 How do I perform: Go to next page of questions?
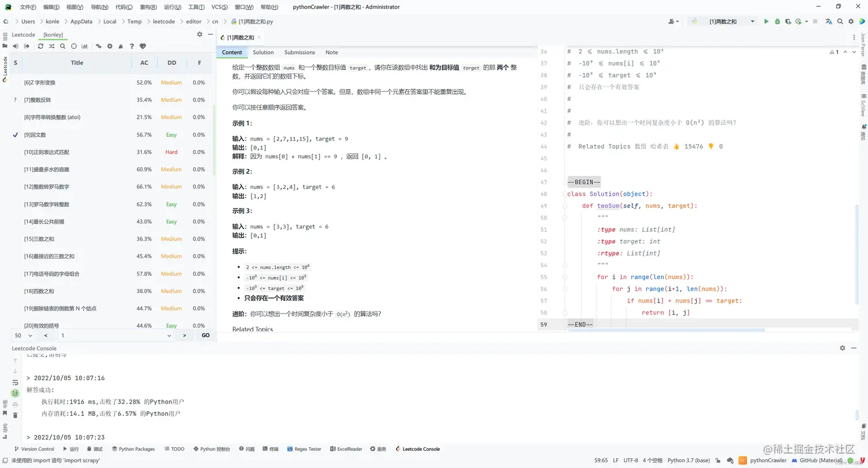(x=184, y=335)
